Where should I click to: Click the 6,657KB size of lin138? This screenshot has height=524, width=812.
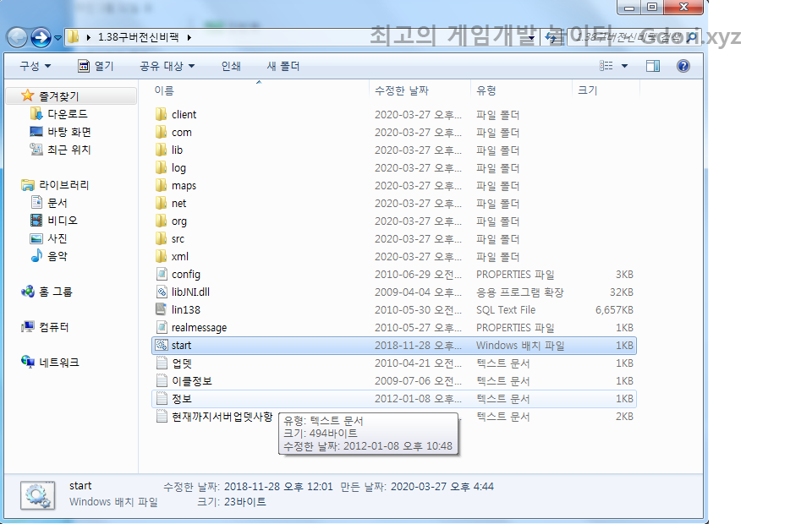point(614,310)
